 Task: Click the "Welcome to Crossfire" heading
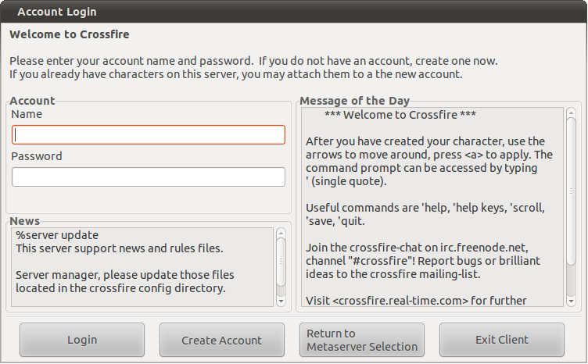pyautogui.click(x=70, y=34)
